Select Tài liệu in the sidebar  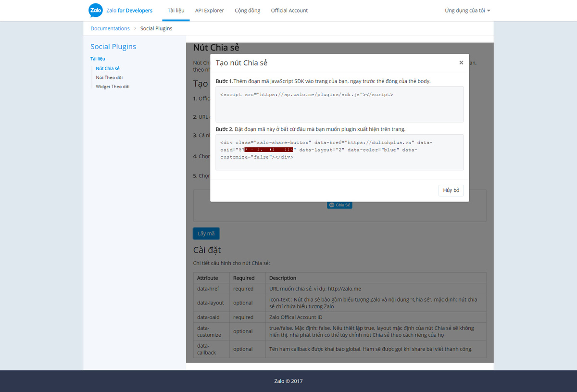click(98, 59)
